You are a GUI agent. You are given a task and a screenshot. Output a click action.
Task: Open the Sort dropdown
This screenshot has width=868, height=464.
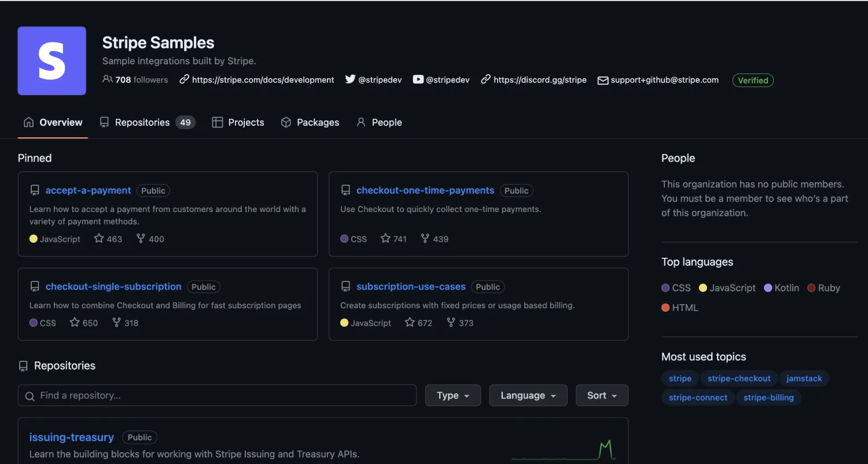coord(602,395)
